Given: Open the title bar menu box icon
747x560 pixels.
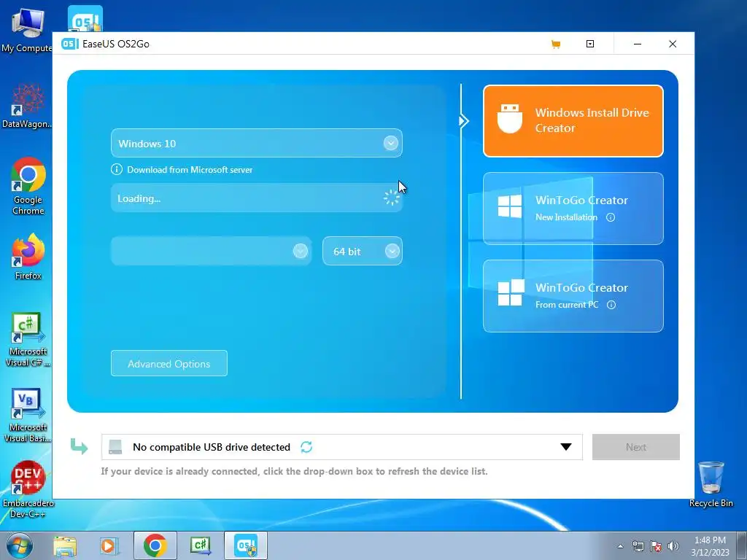Looking at the screenshot, I should pos(589,44).
